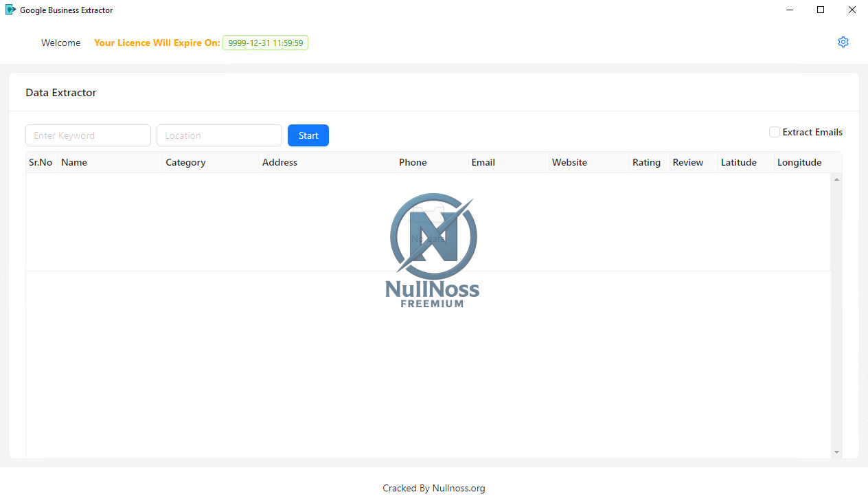The height and width of the screenshot is (501, 868).
Task: Click the Latitude column header
Action: (739, 162)
